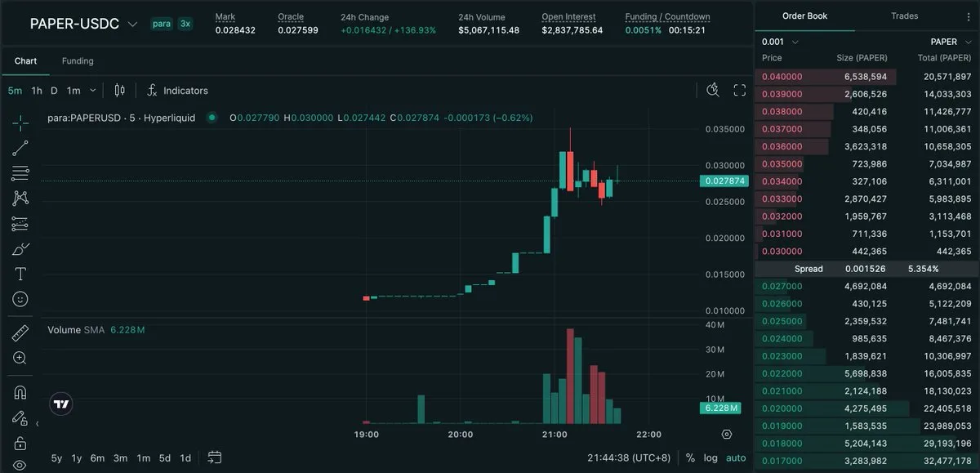Viewport: 980px width, 473px height.
Task: Click the quick search icon above chart
Action: coord(713,91)
